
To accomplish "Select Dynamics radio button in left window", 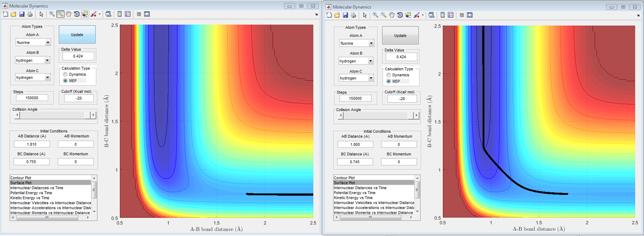I will [x=66, y=75].
